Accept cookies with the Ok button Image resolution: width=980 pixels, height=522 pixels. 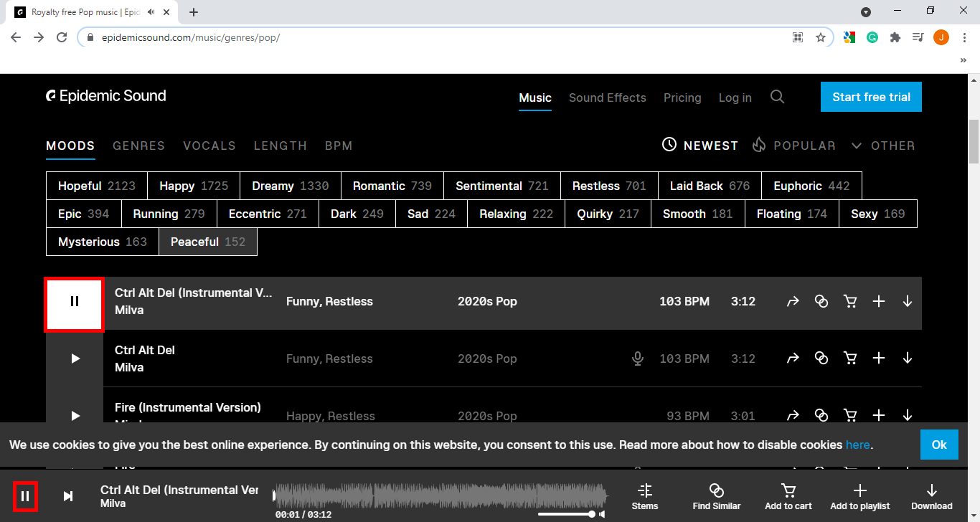point(939,445)
